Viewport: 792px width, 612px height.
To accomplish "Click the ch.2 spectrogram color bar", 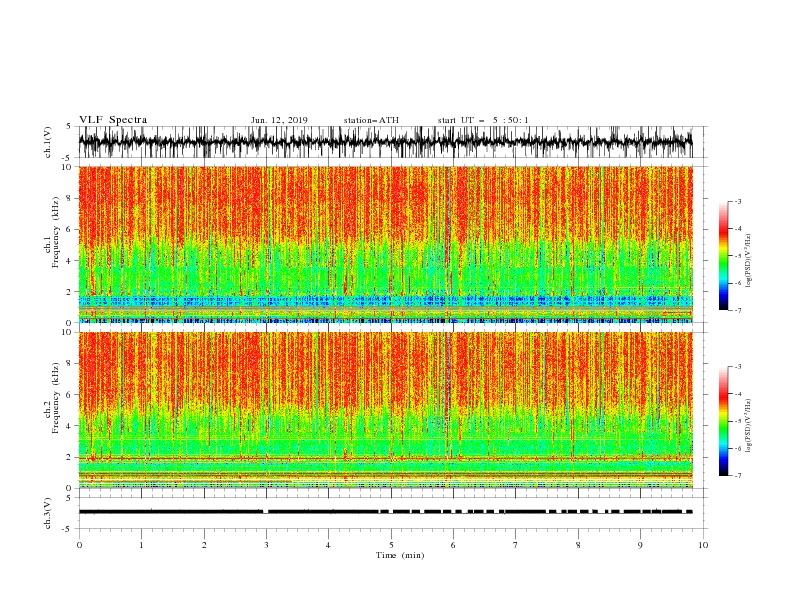I will tap(724, 421).
